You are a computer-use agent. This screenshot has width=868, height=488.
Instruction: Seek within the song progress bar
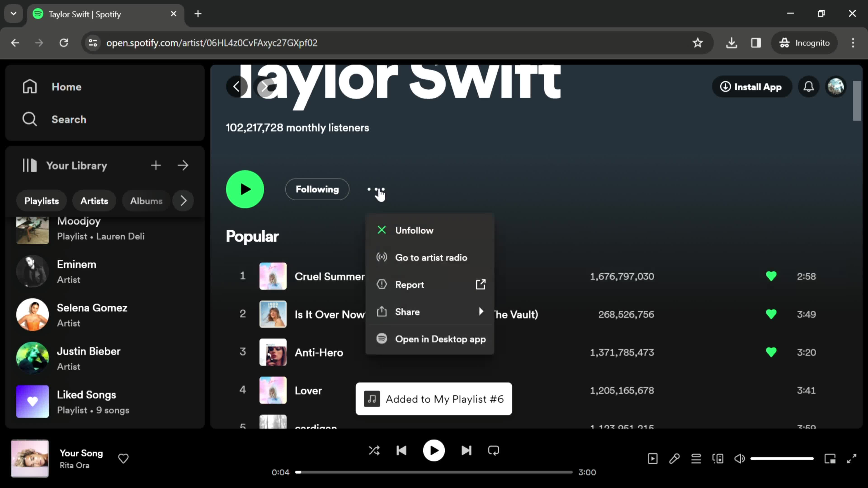(434, 472)
